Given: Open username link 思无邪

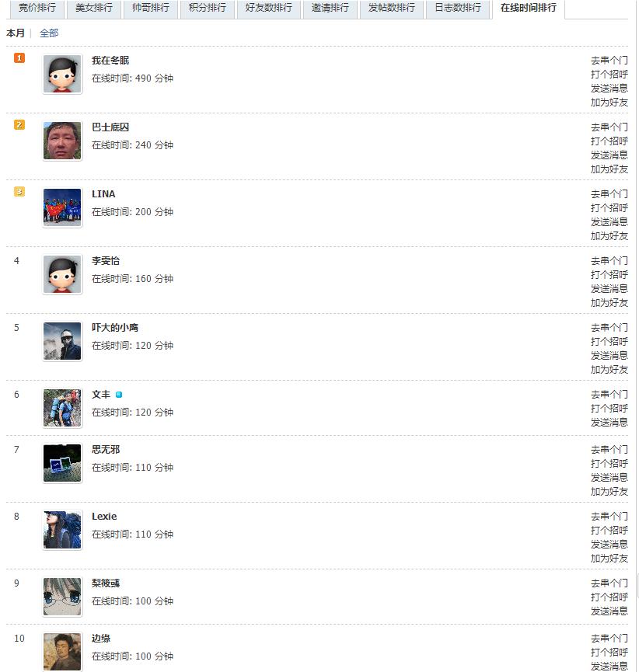Looking at the screenshot, I should tap(106, 450).
